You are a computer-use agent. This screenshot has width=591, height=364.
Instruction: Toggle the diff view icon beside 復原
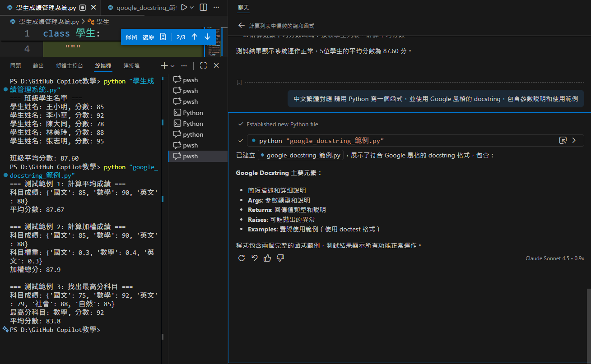(x=163, y=37)
